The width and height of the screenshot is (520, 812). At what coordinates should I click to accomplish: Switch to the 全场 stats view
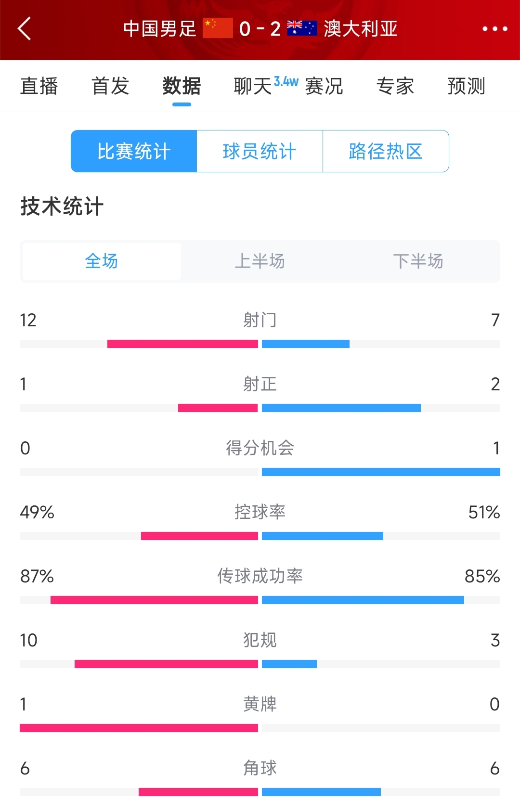(101, 261)
